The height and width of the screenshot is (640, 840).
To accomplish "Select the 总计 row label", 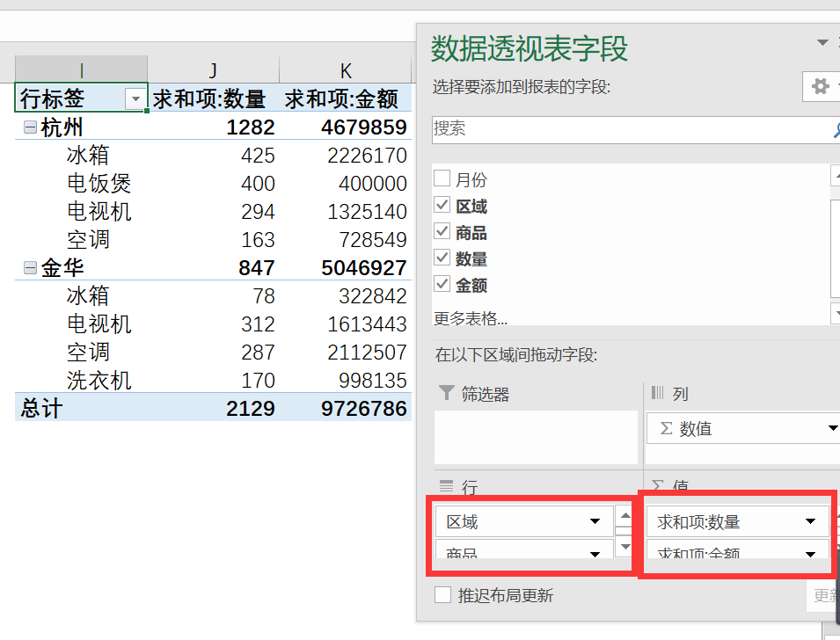I will [41, 408].
